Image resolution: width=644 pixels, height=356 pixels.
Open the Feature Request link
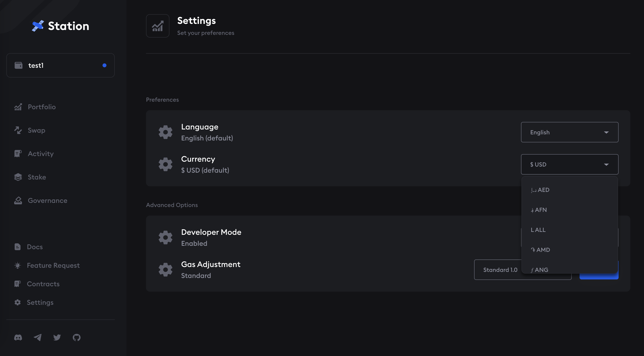pos(53,265)
